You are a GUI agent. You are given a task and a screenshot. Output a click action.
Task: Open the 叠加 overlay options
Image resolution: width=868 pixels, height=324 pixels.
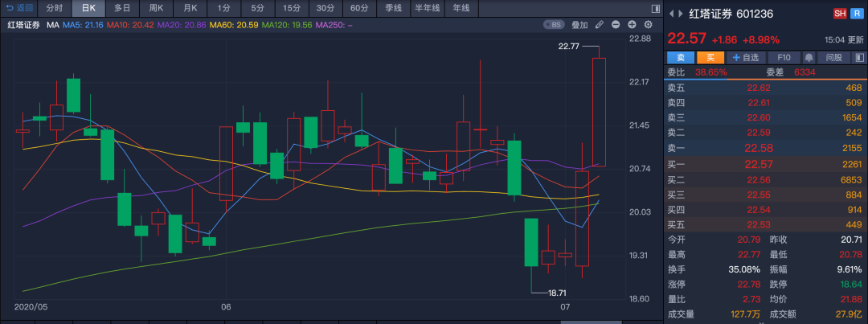click(579, 25)
